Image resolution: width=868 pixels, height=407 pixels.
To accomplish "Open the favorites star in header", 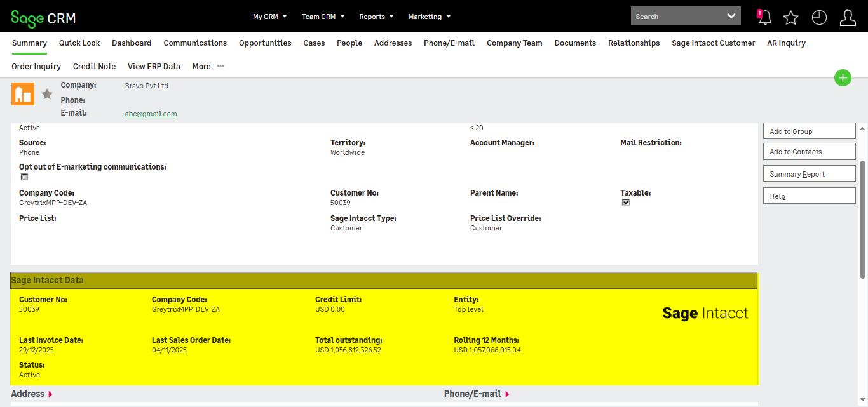I will 790,17.
